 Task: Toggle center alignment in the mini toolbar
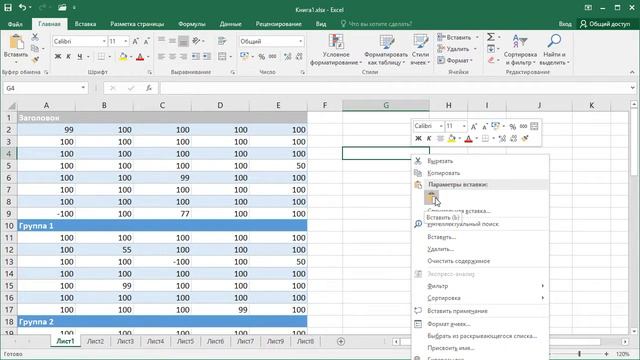(x=440, y=139)
